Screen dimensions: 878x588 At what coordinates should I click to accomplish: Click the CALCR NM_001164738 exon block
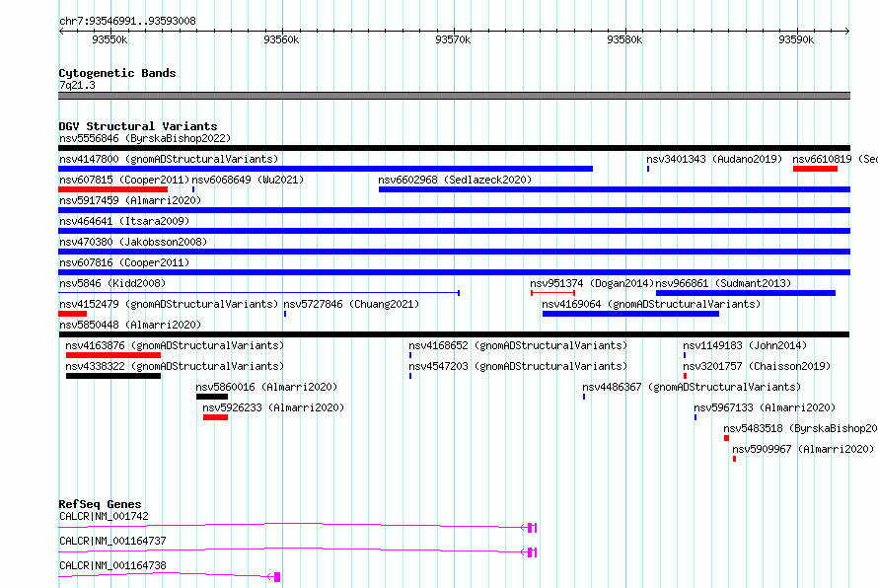click(276, 577)
